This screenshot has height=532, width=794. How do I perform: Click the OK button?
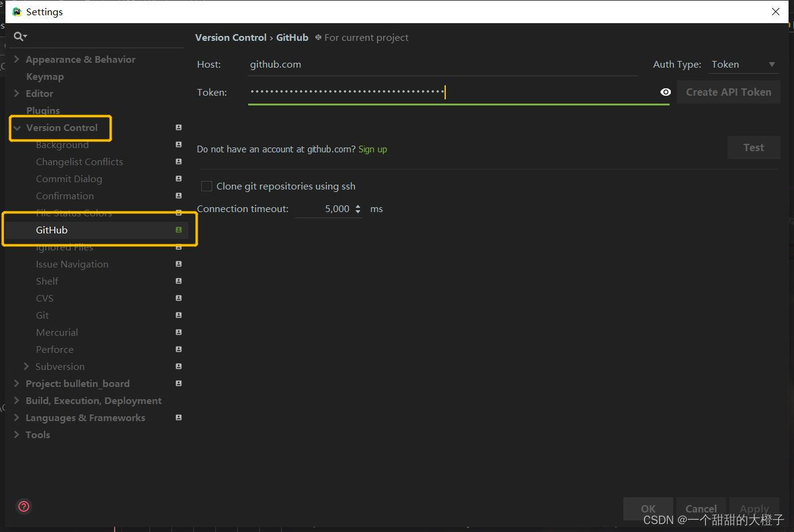[x=648, y=508]
